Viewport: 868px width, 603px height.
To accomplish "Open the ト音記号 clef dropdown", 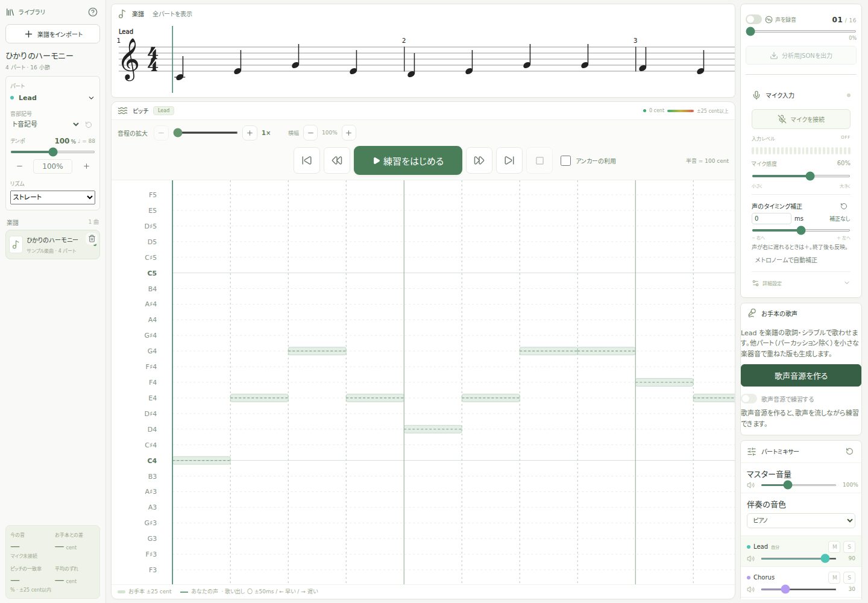I will pos(46,124).
